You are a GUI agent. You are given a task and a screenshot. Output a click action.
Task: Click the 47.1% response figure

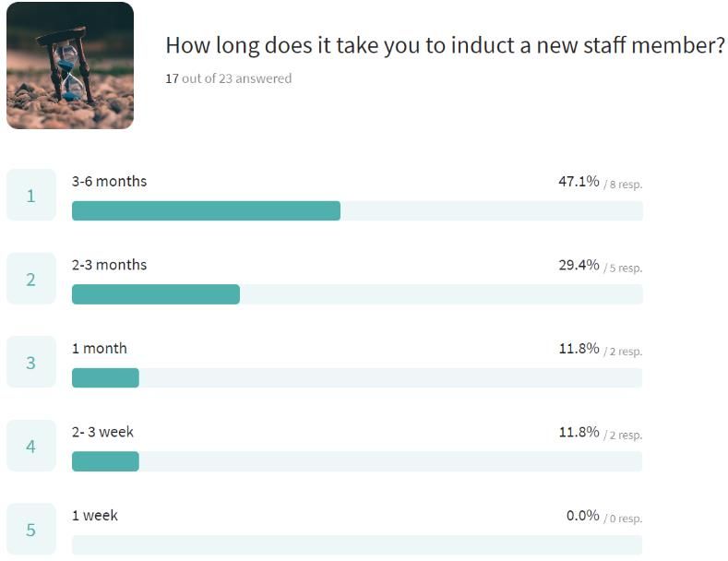[x=579, y=181]
